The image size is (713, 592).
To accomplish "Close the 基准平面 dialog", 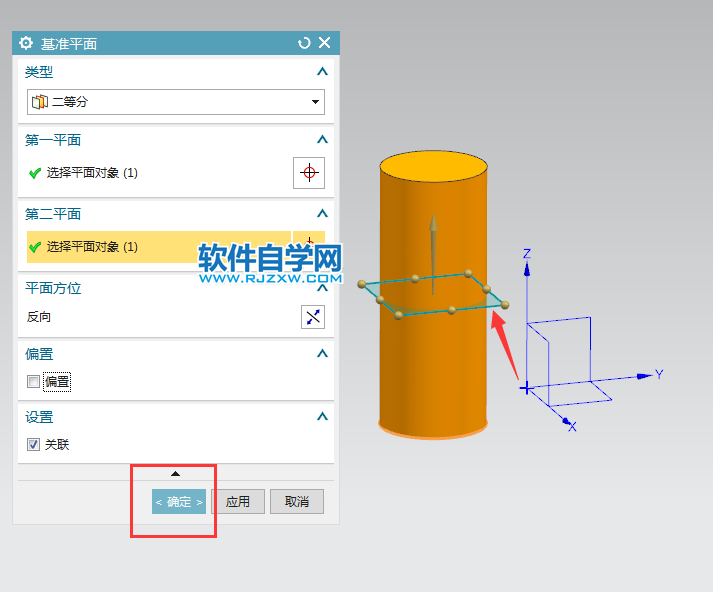I will [x=325, y=43].
